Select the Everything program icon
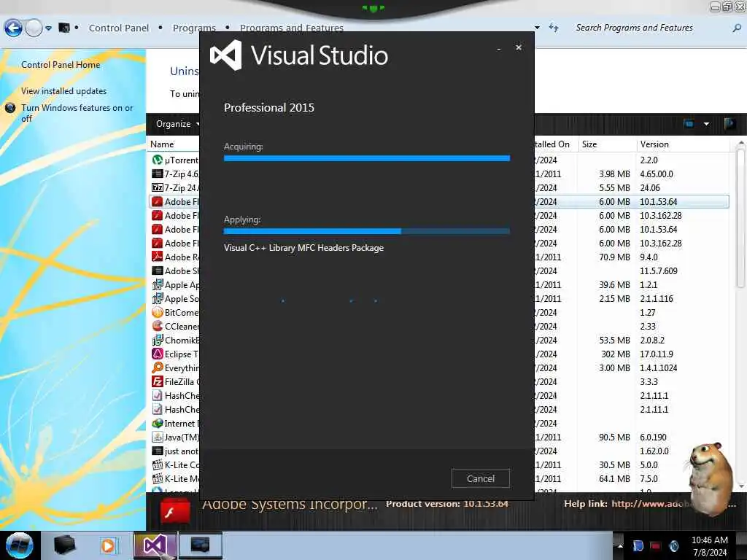 [158, 367]
